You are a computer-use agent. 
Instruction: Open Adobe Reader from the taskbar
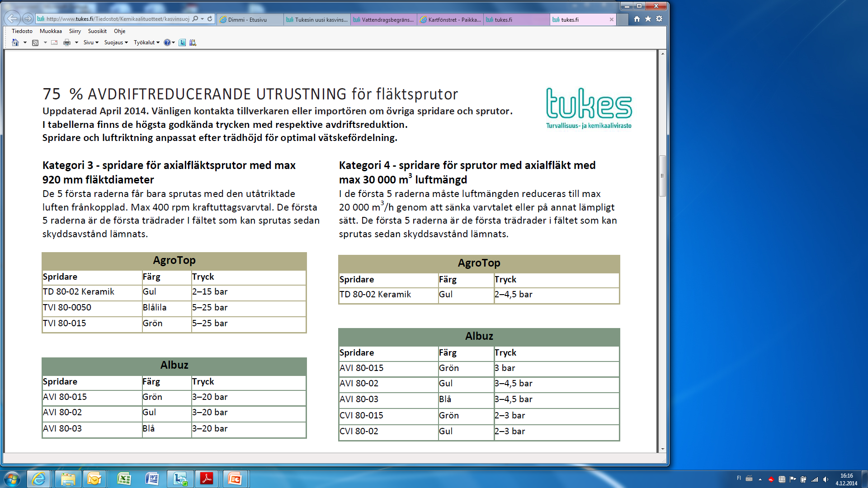coord(207,479)
